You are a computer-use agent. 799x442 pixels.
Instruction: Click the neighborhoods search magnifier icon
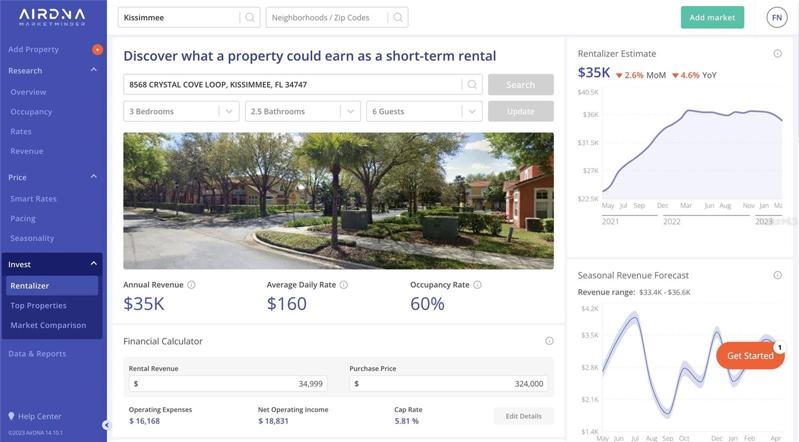pos(398,17)
